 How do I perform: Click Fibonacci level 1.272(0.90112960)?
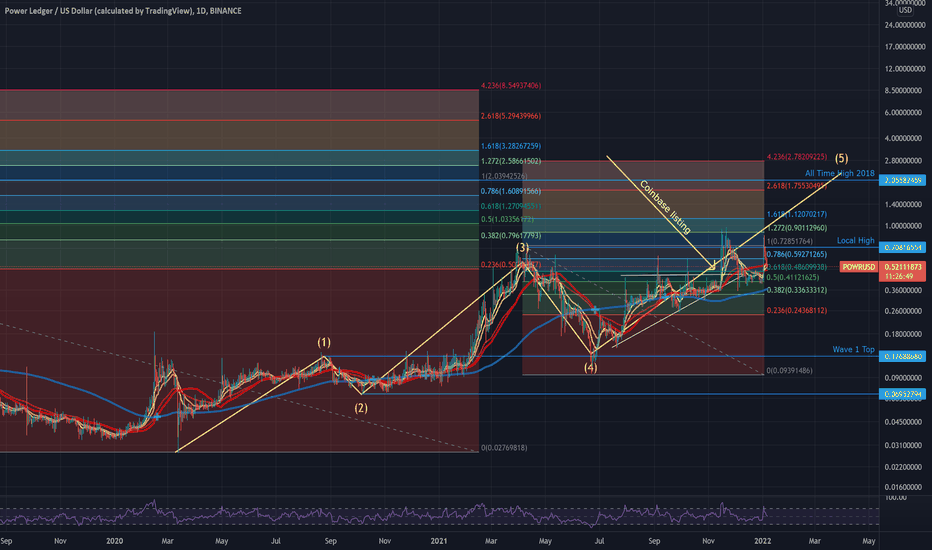(x=796, y=228)
